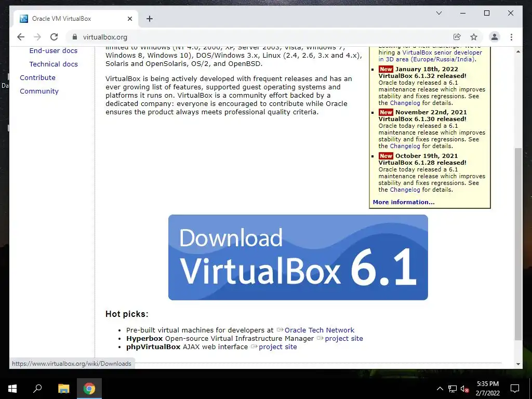Open the notification center icon

pyautogui.click(x=515, y=389)
